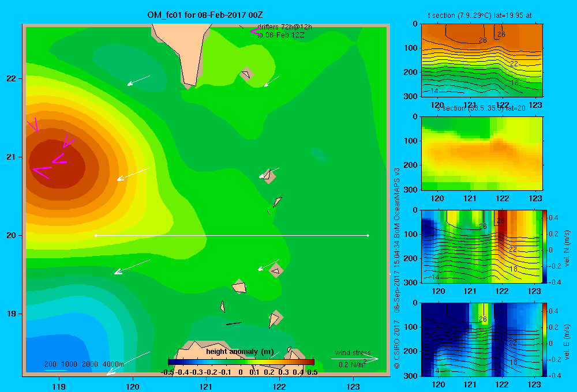
Task: Click the 18 contour label in the t section
Action: [x=515, y=83]
